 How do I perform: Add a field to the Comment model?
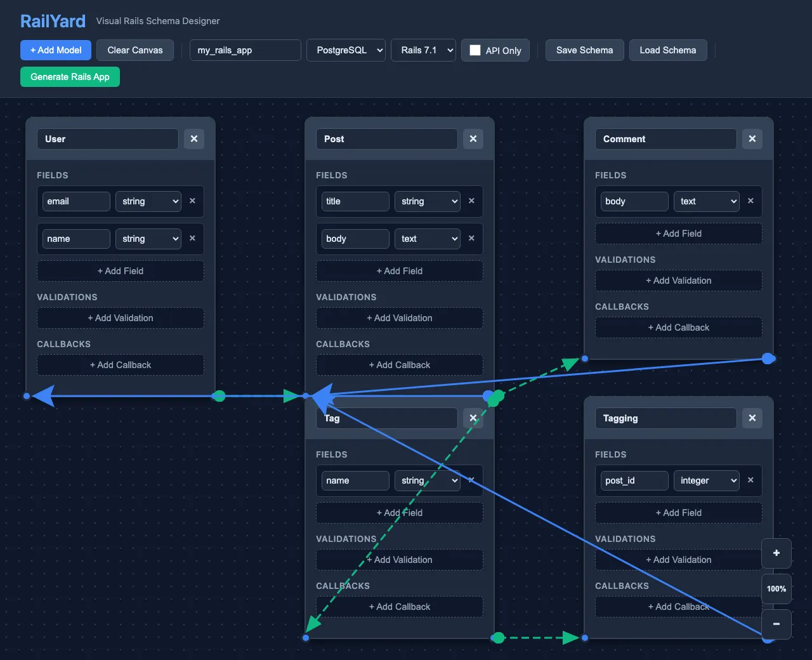[679, 234]
